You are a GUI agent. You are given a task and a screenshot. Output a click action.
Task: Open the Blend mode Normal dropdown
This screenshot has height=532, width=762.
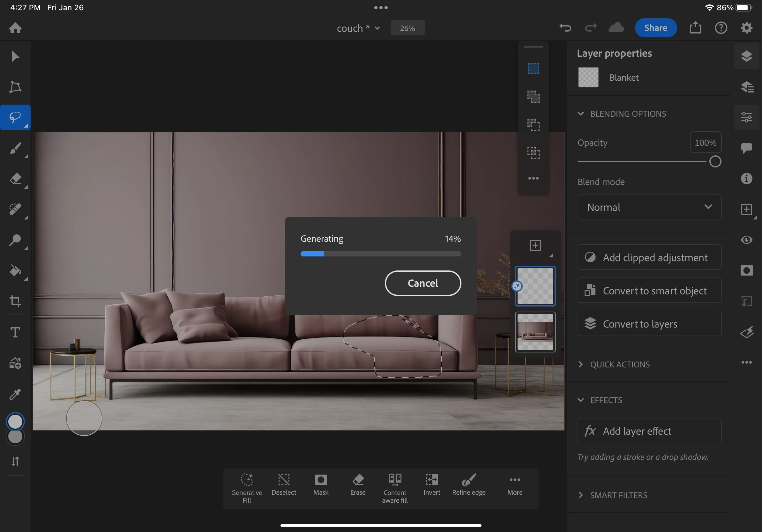(x=649, y=207)
